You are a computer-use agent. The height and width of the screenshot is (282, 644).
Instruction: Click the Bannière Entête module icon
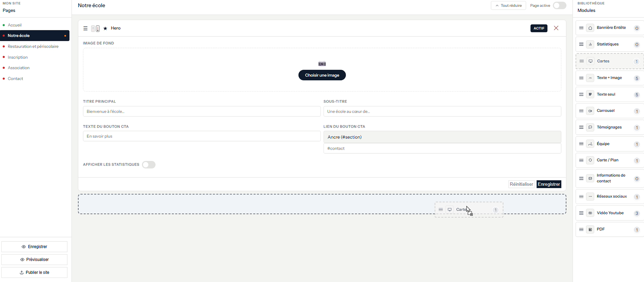[590, 28]
